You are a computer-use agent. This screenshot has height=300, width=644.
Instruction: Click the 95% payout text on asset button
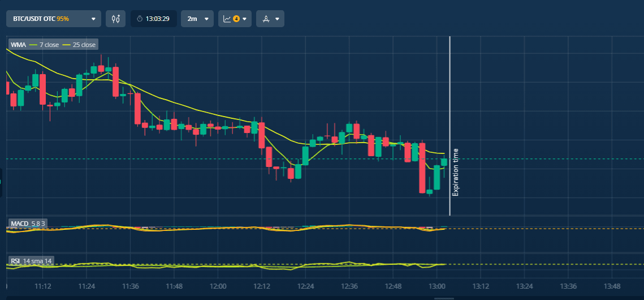click(x=63, y=19)
